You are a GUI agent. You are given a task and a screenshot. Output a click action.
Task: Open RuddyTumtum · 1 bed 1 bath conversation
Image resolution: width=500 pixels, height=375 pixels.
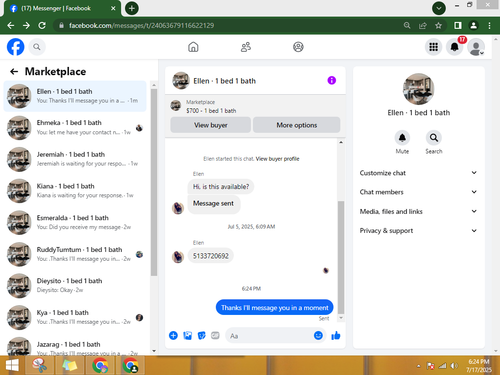click(x=75, y=254)
